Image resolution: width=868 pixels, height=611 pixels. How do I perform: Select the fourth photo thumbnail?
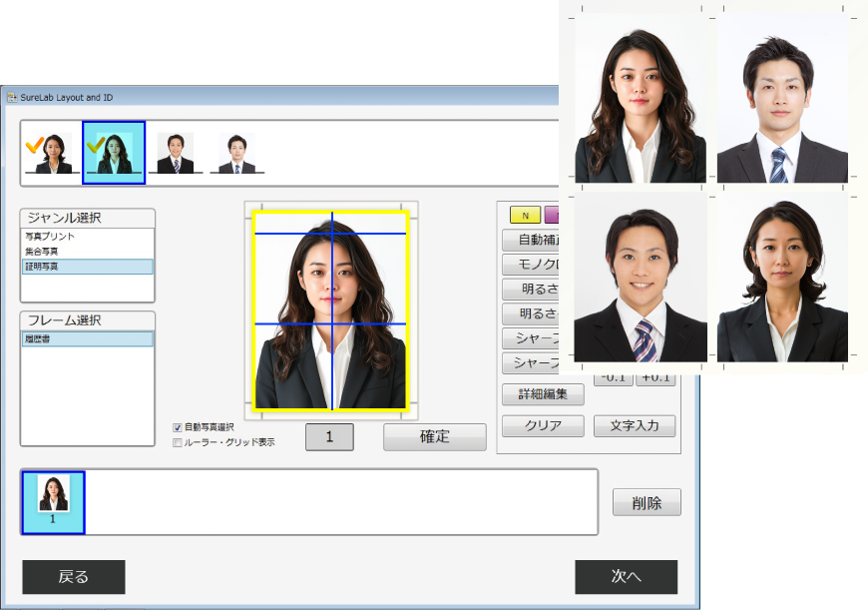point(236,153)
